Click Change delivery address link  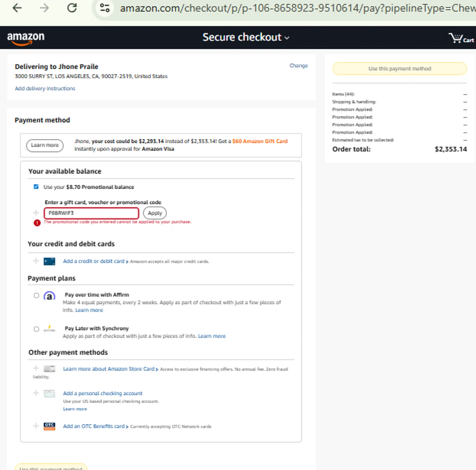point(298,66)
